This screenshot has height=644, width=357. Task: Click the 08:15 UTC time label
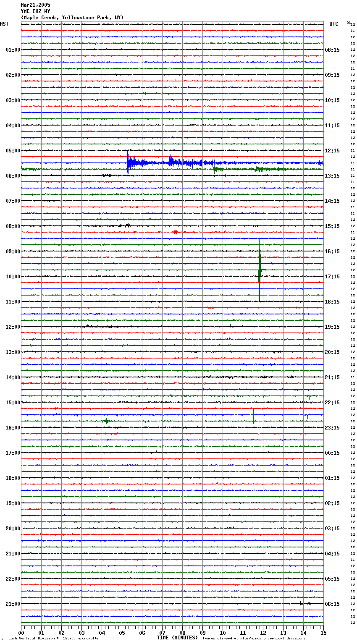(x=332, y=50)
